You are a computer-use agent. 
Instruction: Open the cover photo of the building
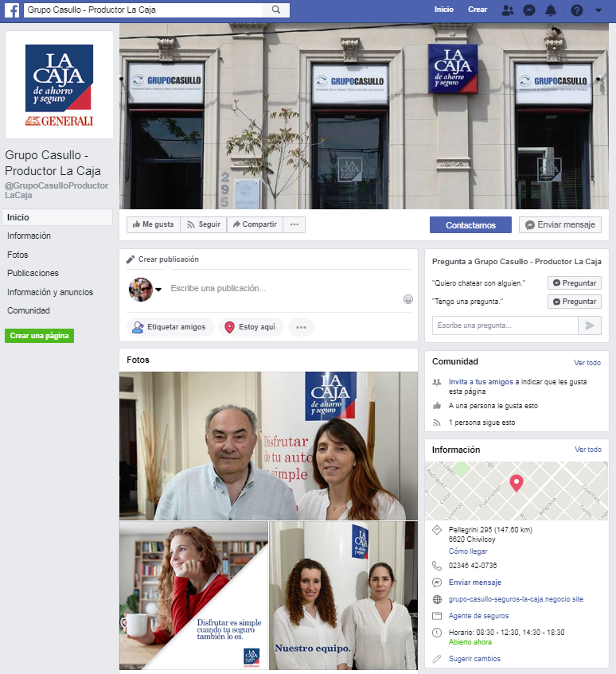point(364,116)
